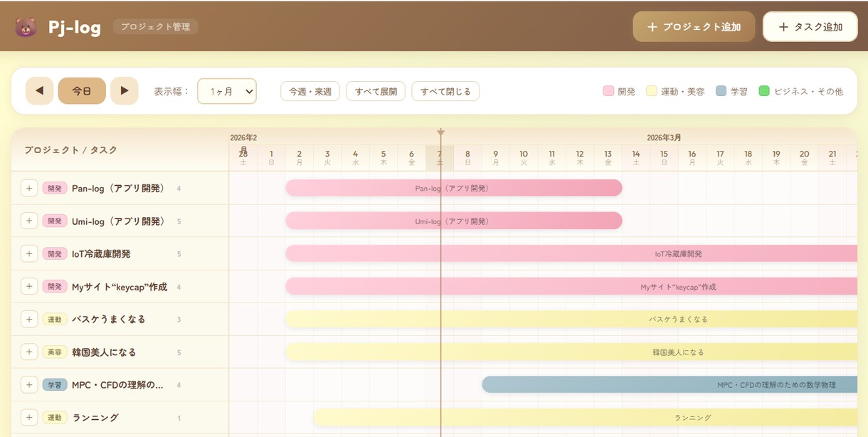Click the Pan-log（アプリ開発） Gantt bar
The height and width of the screenshot is (437, 868).
454,188
